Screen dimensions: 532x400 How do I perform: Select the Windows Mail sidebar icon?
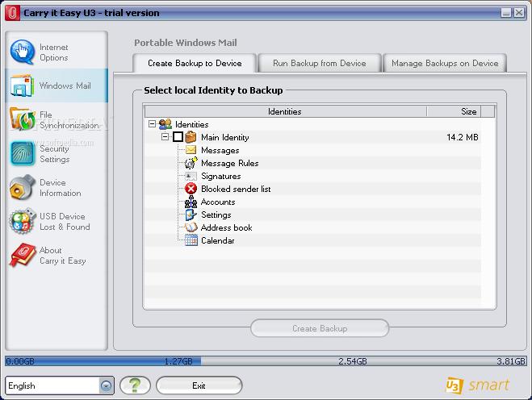pos(22,85)
